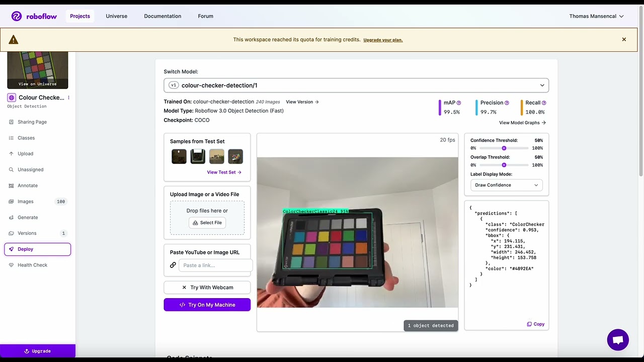
Task: Click the Confidence Threshold slider handle
Action: 504,148
